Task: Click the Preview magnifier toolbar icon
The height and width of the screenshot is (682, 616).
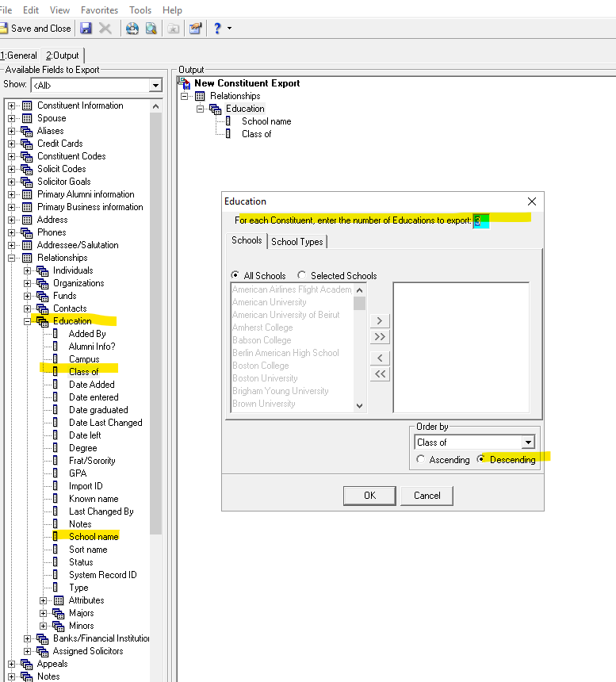Action: pos(151,29)
